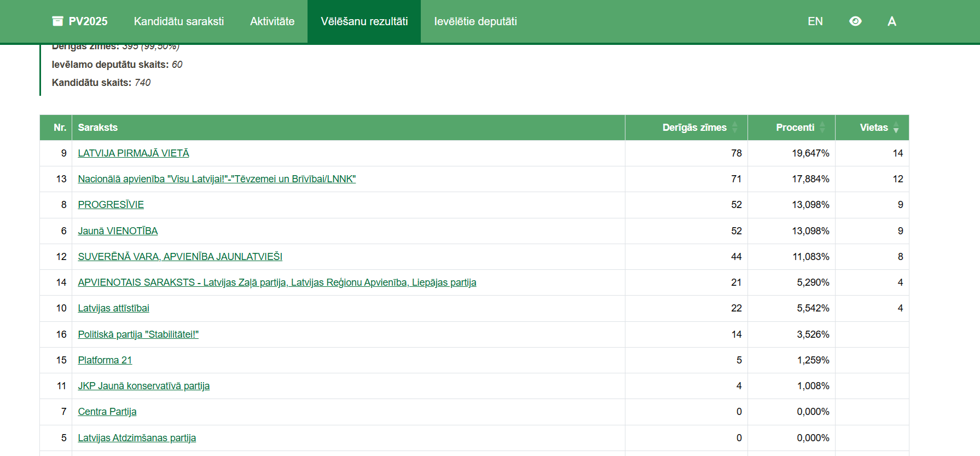980x456 pixels.
Task: Open the Kandidātu saraksti tab
Action: coord(179,21)
